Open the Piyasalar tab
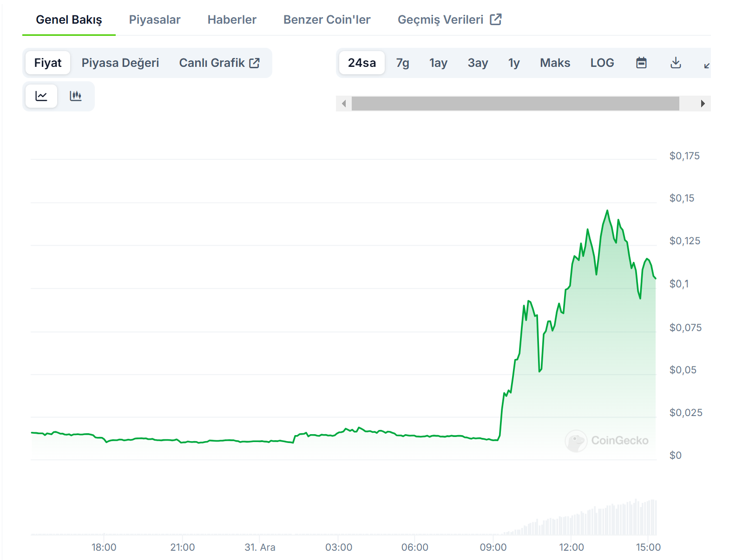Image resolution: width=736 pixels, height=560 pixels. [x=154, y=20]
